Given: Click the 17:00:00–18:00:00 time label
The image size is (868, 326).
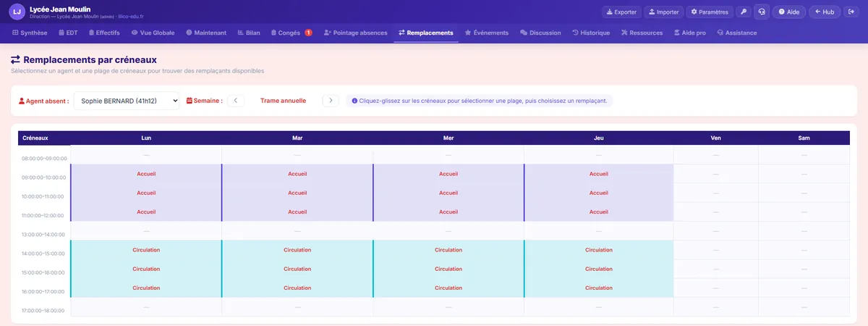Looking at the screenshot, I should pyautogui.click(x=44, y=310).
